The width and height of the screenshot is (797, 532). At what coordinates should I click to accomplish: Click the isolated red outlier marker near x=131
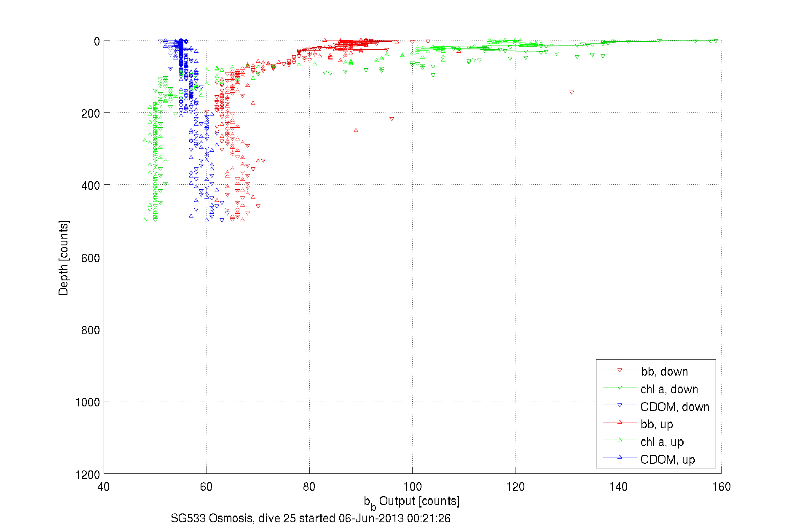click(572, 92)
